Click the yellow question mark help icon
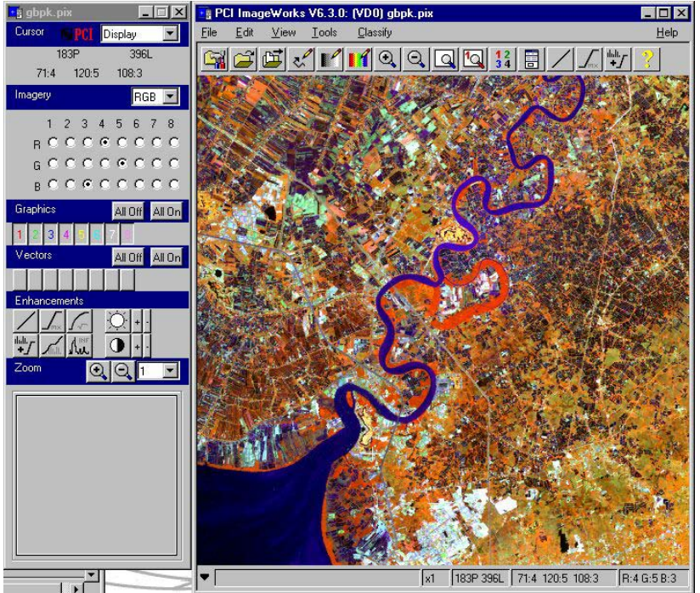 (x=647, y=59)
